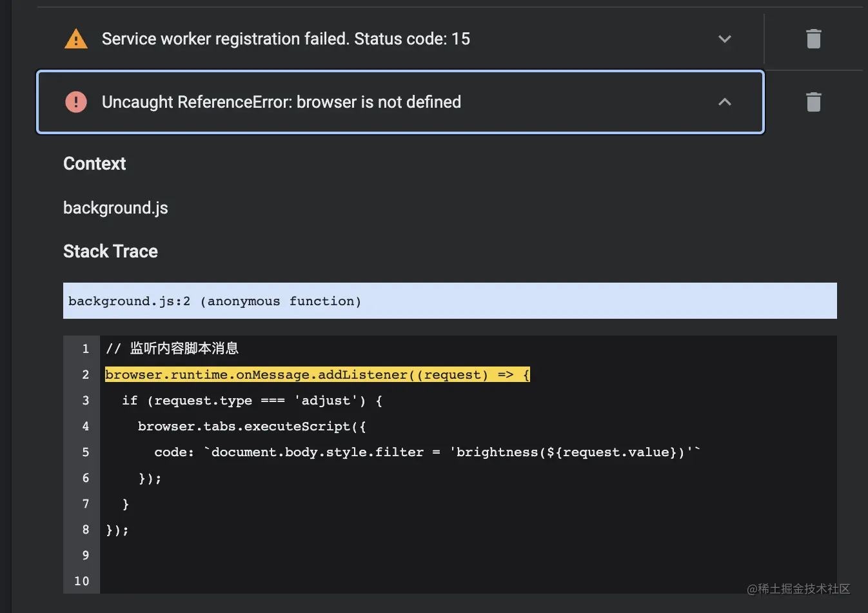Select the background.js:2 anonymous function stack frame

tap(215, 301)
